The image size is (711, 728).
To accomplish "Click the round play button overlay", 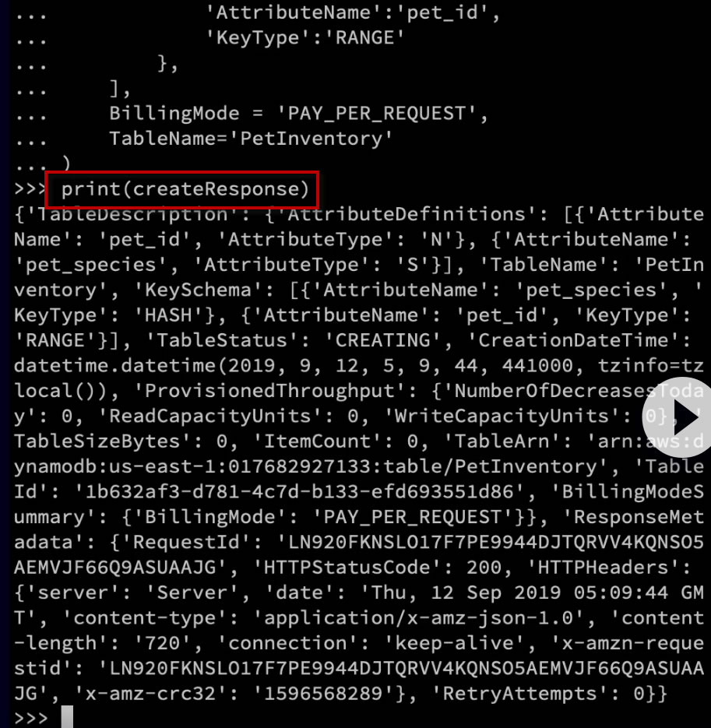I will 678,417.
